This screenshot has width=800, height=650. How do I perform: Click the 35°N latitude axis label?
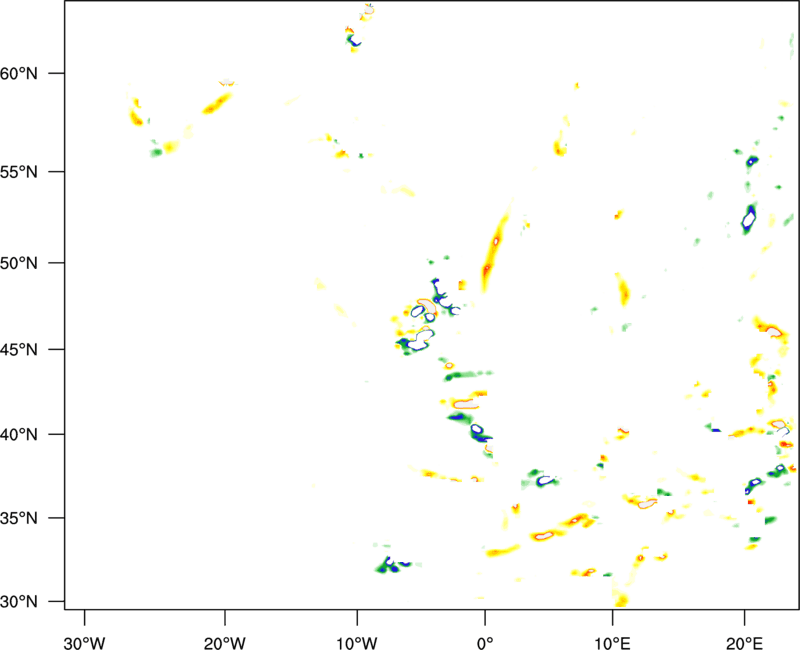point(19,518)
